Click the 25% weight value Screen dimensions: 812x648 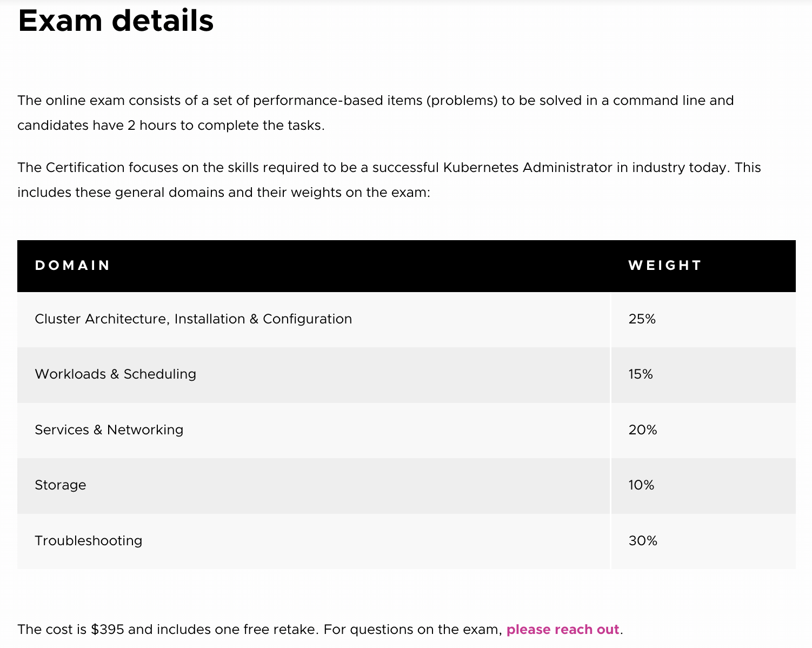point(642,319)
